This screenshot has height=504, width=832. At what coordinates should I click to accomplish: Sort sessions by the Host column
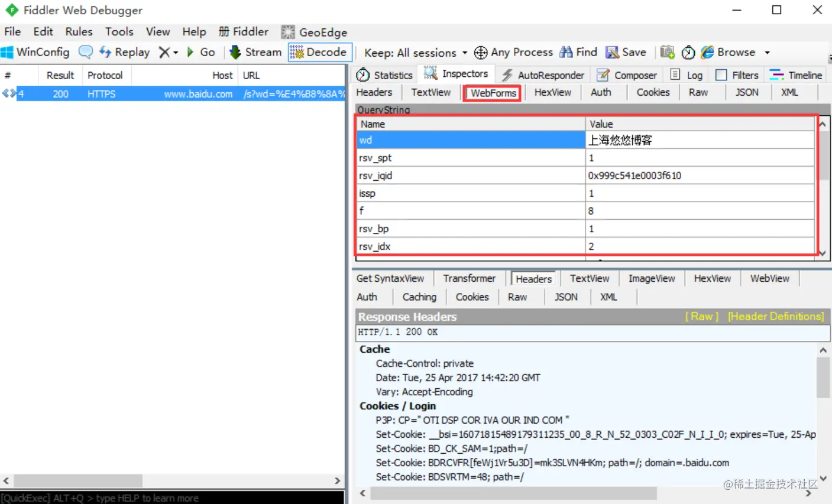point(184,75)
